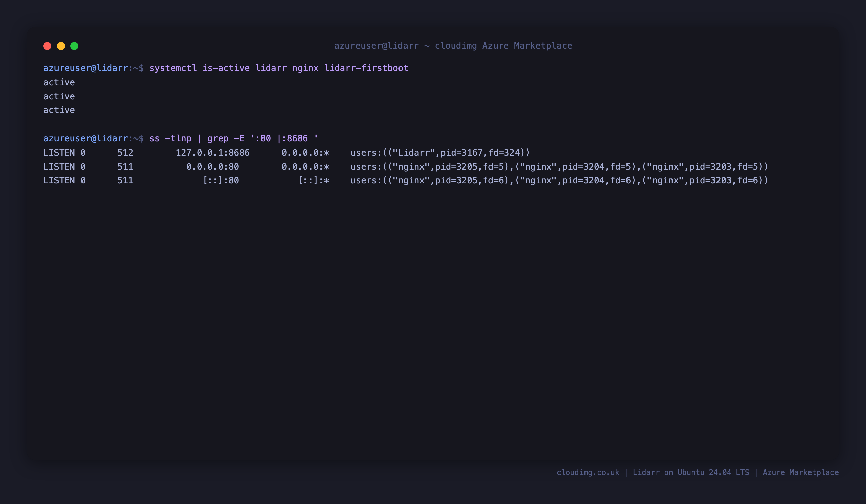Click the '[::]:80' local address

(x=221, y=181)
